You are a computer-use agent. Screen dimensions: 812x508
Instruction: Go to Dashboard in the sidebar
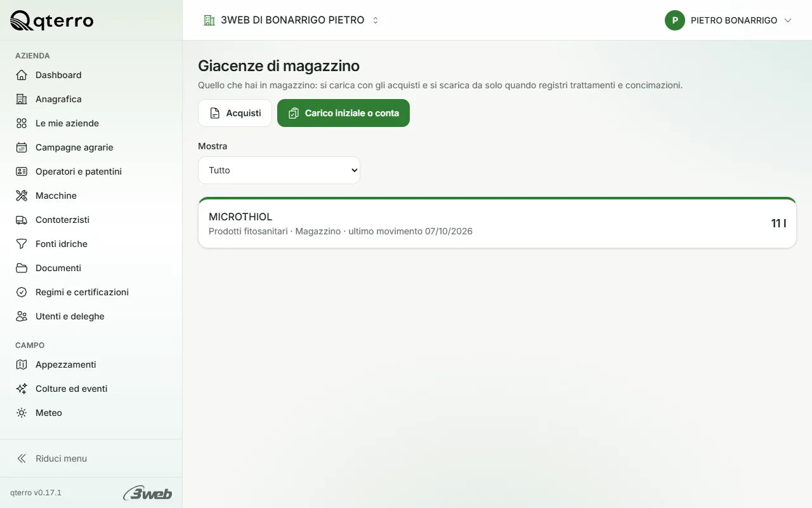click(91, 75)
